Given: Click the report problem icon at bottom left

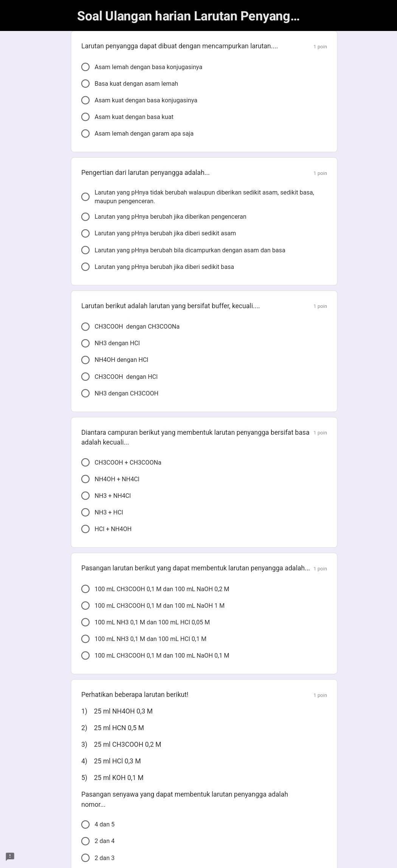Looking at the screenshot, I should click(10, 856).
